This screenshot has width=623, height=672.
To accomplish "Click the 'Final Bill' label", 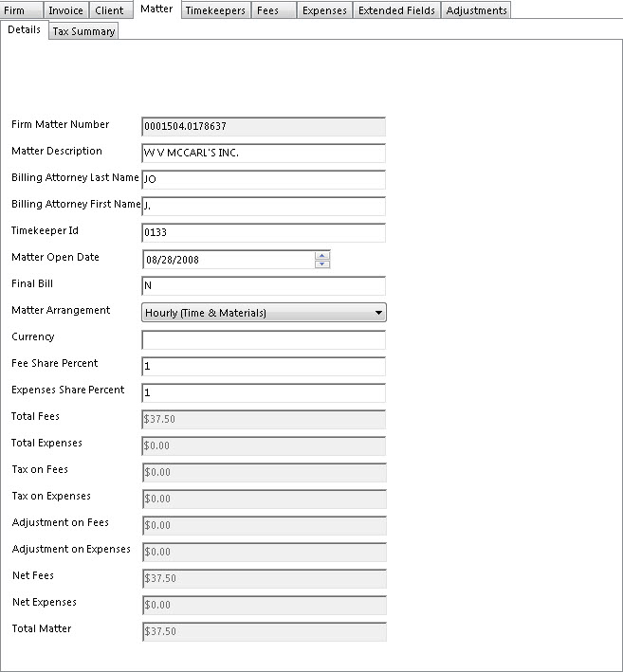I will pos(32,283).
